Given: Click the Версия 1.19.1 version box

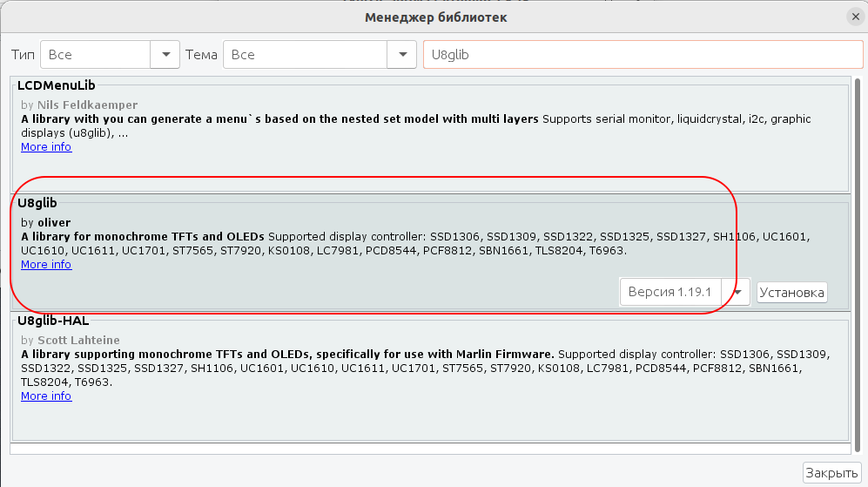Looking at the screenshot, I should point(670,293).
